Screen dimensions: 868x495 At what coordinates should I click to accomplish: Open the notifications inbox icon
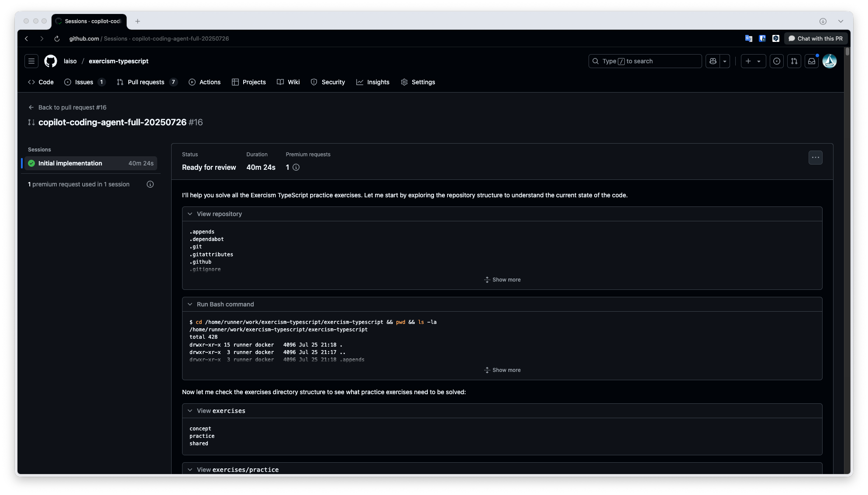click(812, 61)
